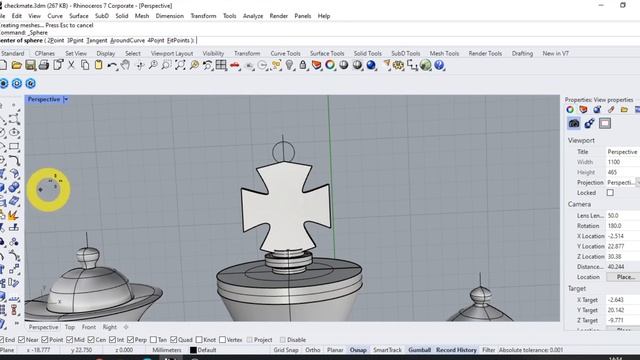The image size is (640, 360).
Task: Click the Place button next to Location
Action: (623, 277)
